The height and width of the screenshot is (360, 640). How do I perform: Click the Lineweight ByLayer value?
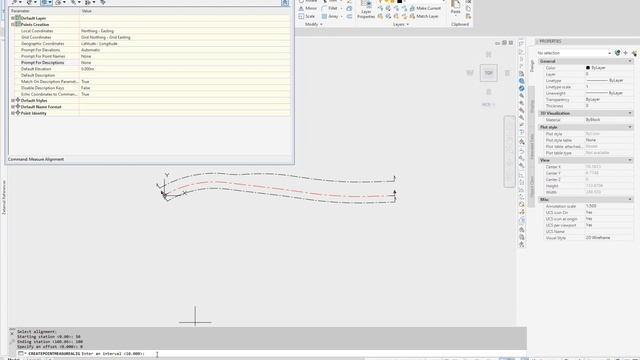coord(604,93)
